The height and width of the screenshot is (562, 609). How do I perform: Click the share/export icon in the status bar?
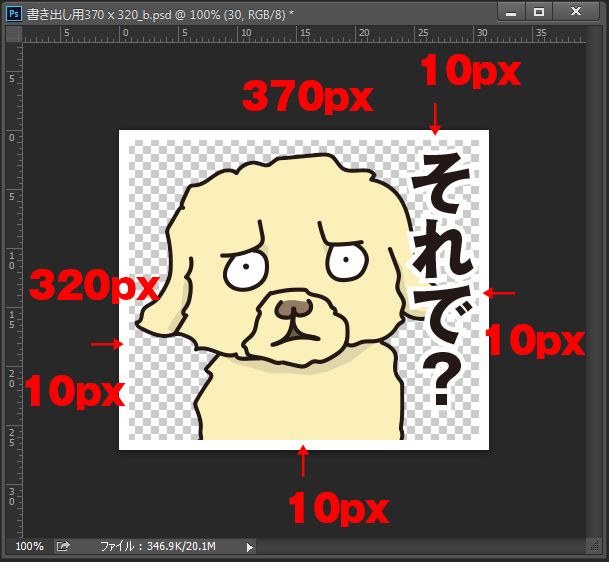coord(63,546)
